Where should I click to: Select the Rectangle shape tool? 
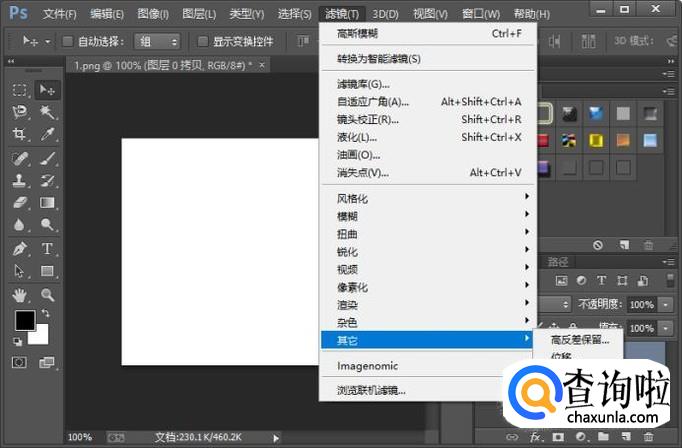click(x=47, y=271)
